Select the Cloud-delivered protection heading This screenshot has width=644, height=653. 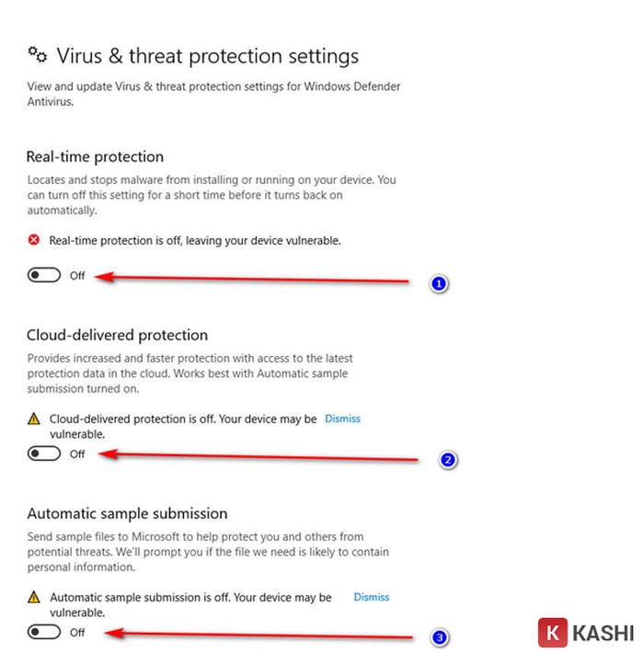coord(117,335)
